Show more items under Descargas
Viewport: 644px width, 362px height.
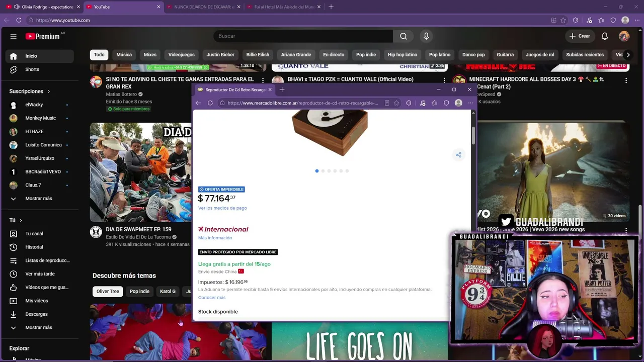click(x=39, y=328)
